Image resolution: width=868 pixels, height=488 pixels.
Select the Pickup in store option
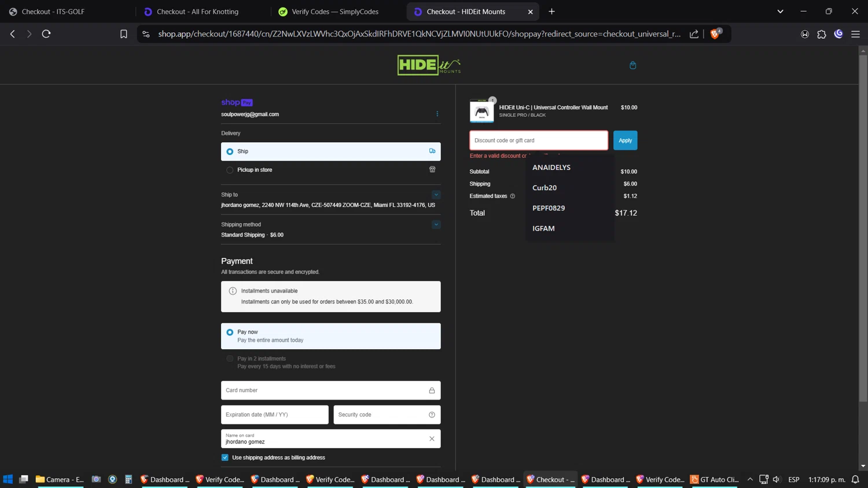(x=331, y=170)
